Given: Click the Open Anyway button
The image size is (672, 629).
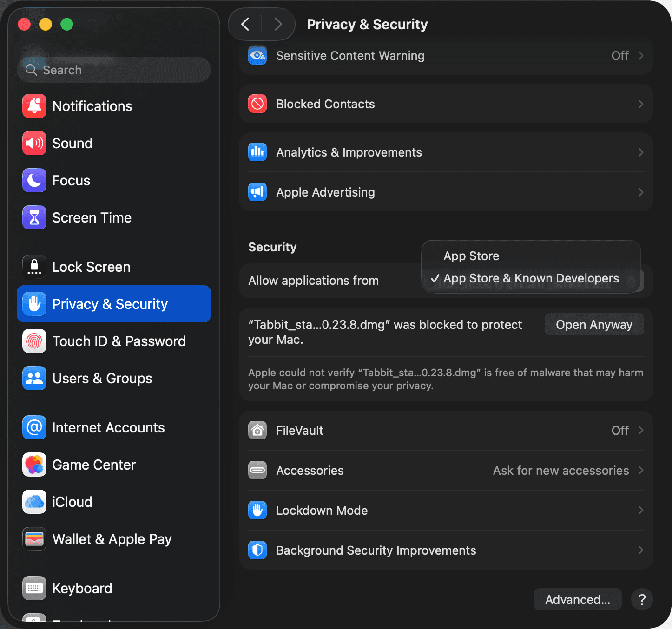Looking at the screenshot, I should 594,324.
